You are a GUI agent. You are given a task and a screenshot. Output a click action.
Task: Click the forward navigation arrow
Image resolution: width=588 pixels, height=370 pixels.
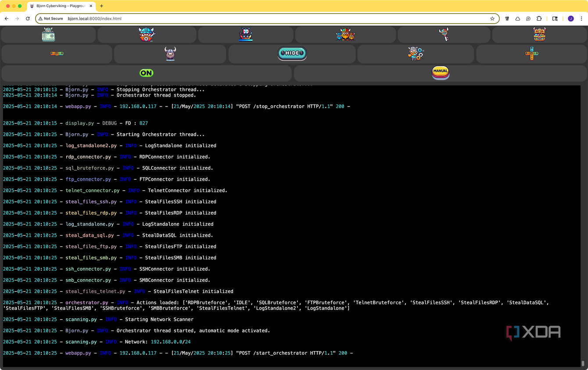(17, 19)
